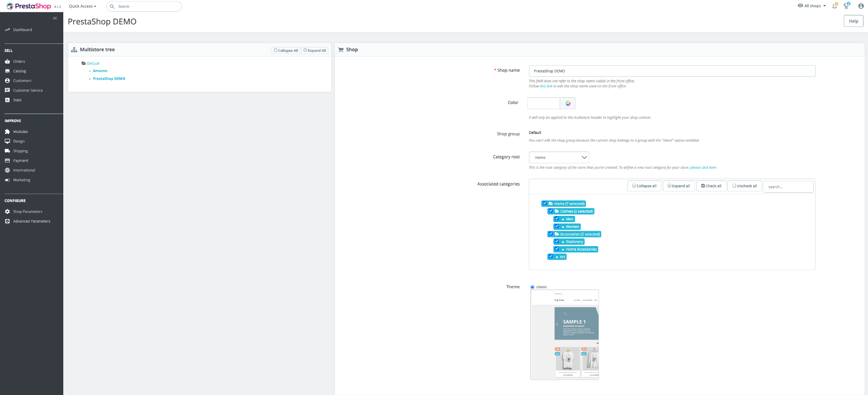Screen dimensions: 868x395
Task: Click the Design monitor icon in sidebar
Action: (7, 141)
